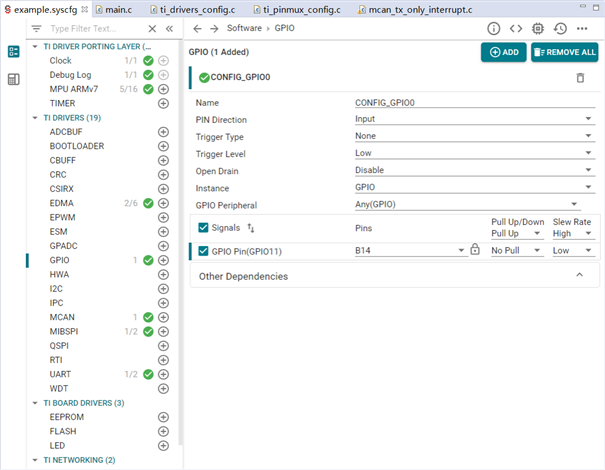605x470 pixels.
Task: Add an ADCBUF instance via plus icon
Action: pos(163,132)
